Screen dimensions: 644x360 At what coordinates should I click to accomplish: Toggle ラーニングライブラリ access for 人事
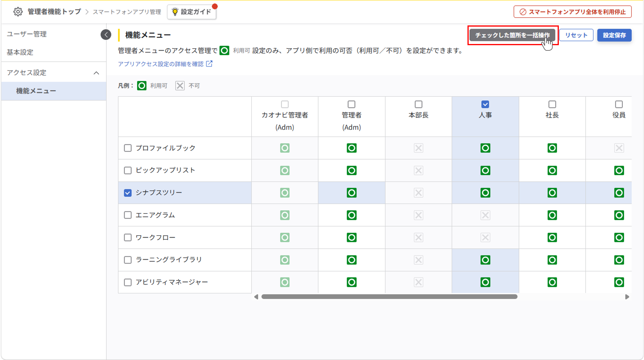485,260
